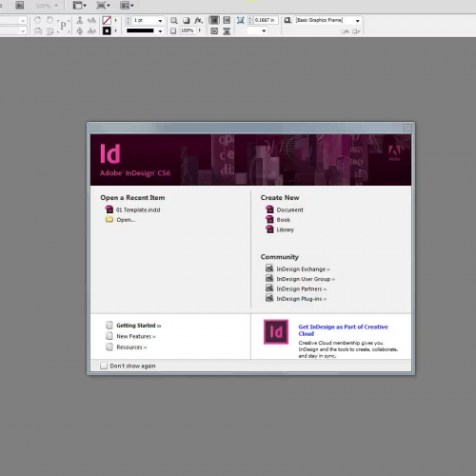The image size is (476, 476).
Task: Click the Flip Vertical icon
Action: click(x=50, y=31)
